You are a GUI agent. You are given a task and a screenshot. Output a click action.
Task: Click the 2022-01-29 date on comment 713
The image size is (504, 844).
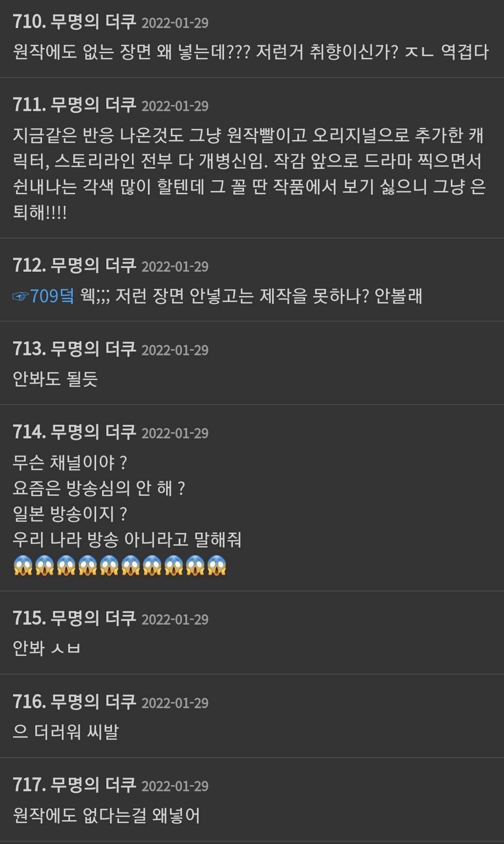point(175,350)
